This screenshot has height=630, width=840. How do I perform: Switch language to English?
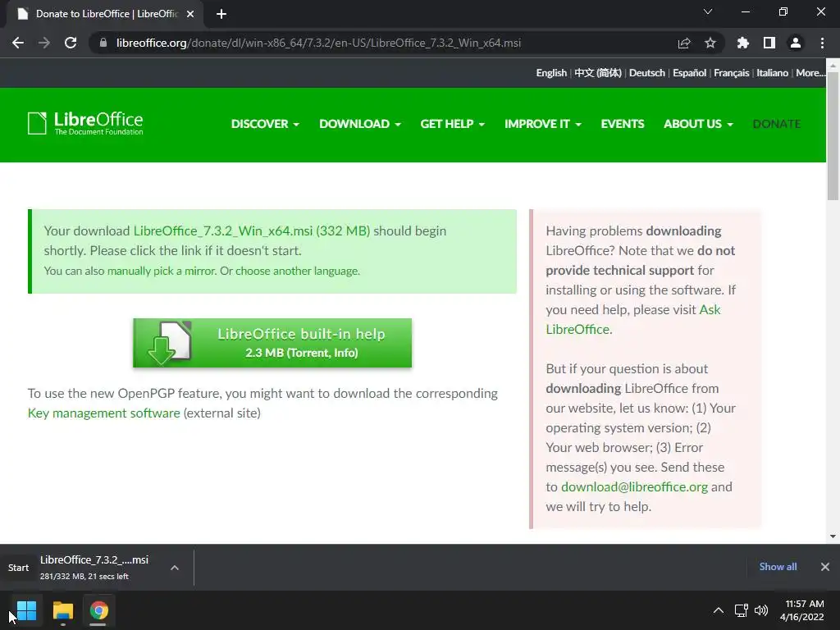[x=551, y=73]
